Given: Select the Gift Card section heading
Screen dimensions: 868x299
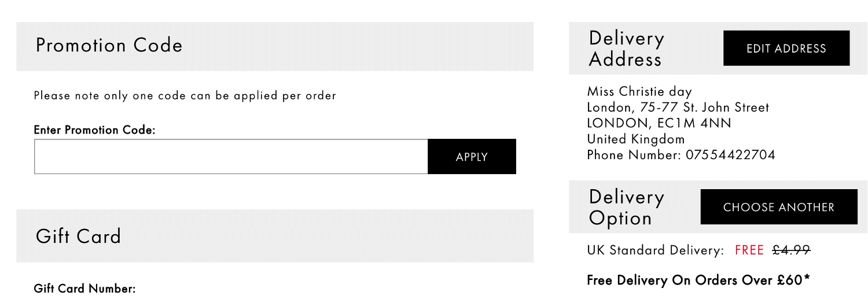Looking at the screenshot, I should click(79, 236).
